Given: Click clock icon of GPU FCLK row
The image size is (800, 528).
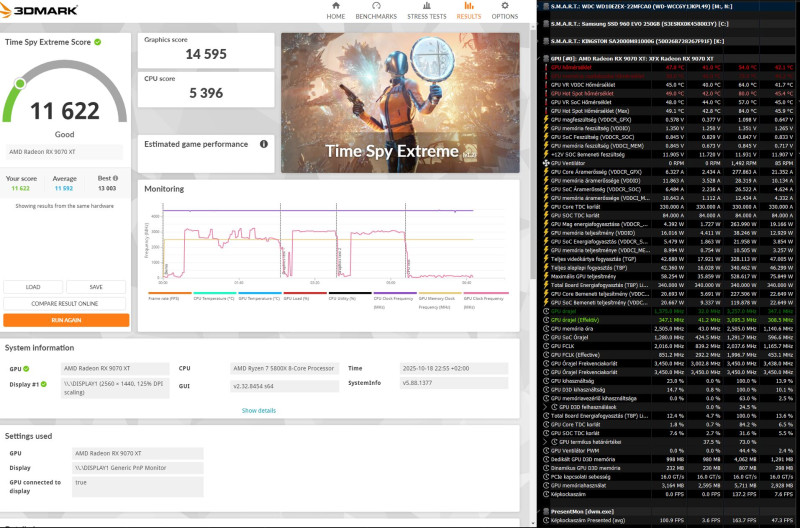Looking at the screenshot, I should (x=546, y=346).
